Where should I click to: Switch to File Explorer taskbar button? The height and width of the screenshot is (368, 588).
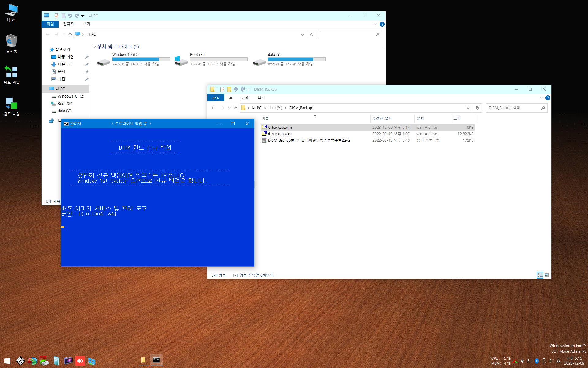[143, 360]
